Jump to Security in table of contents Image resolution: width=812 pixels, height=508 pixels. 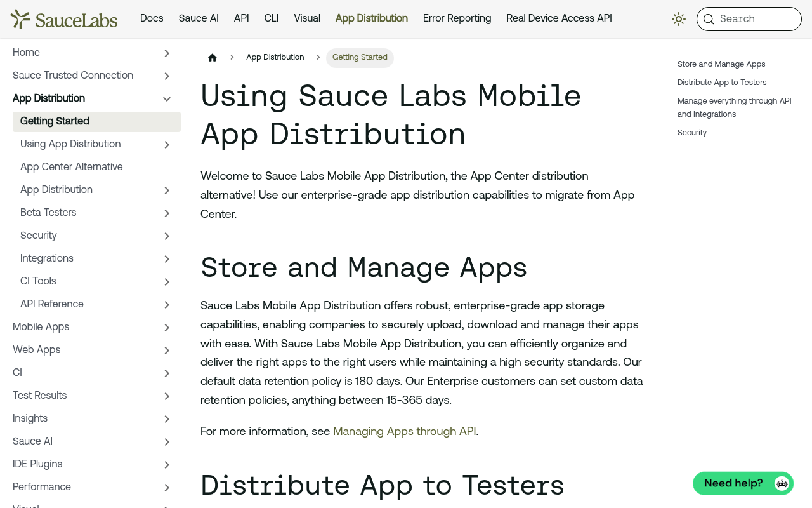(692, 133)
